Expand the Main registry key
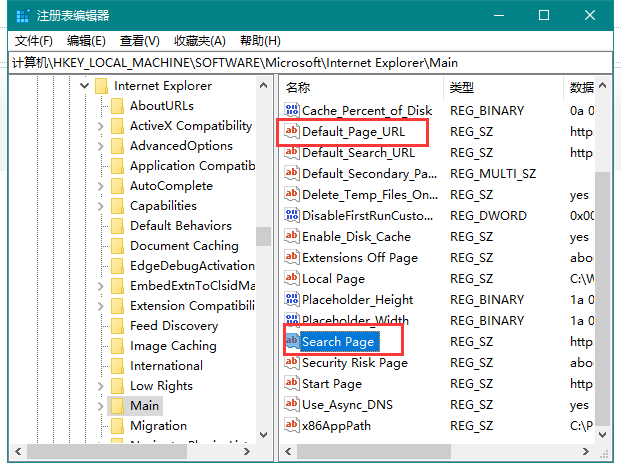The width and height of the screenshot is (621, 470). pos(101,406)
